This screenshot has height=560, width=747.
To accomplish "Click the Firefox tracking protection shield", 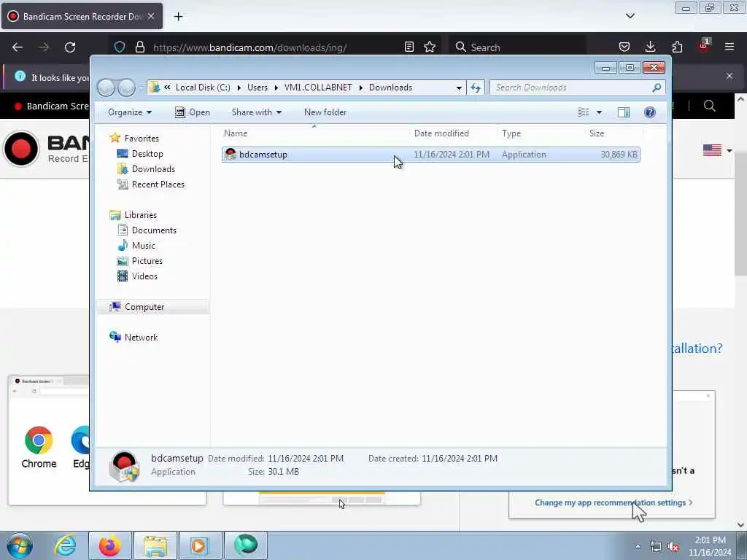I will point(120,47).
